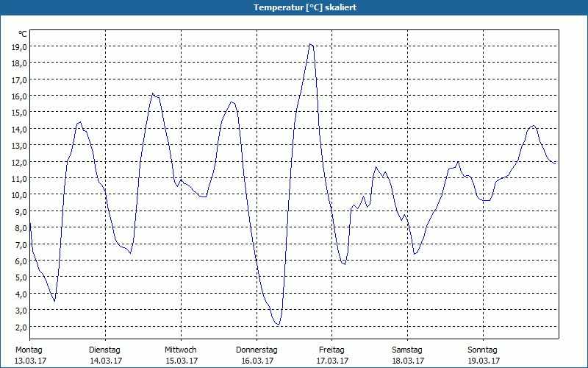588x368 pixels.
Task: Click the °C unit label
Action: [x=23, y=34]
